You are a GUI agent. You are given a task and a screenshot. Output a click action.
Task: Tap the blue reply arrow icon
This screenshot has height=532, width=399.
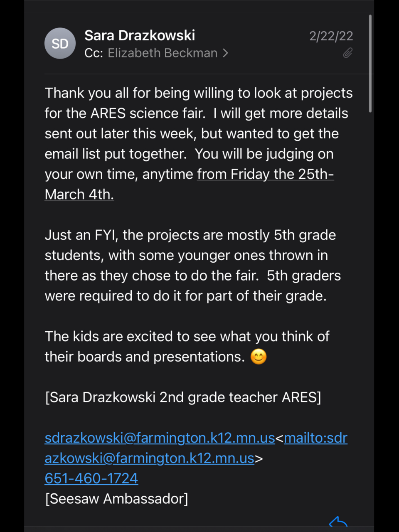coord(338,522)
